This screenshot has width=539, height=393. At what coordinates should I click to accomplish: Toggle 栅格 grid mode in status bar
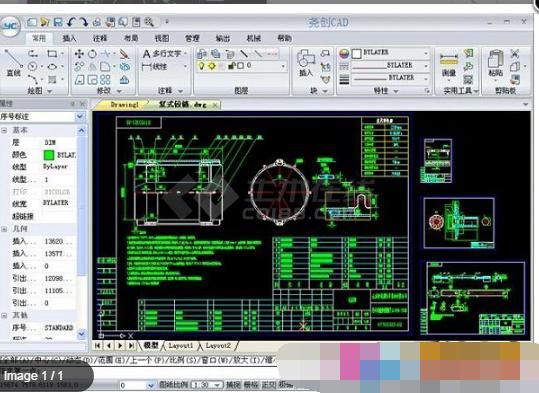[251, 385]
